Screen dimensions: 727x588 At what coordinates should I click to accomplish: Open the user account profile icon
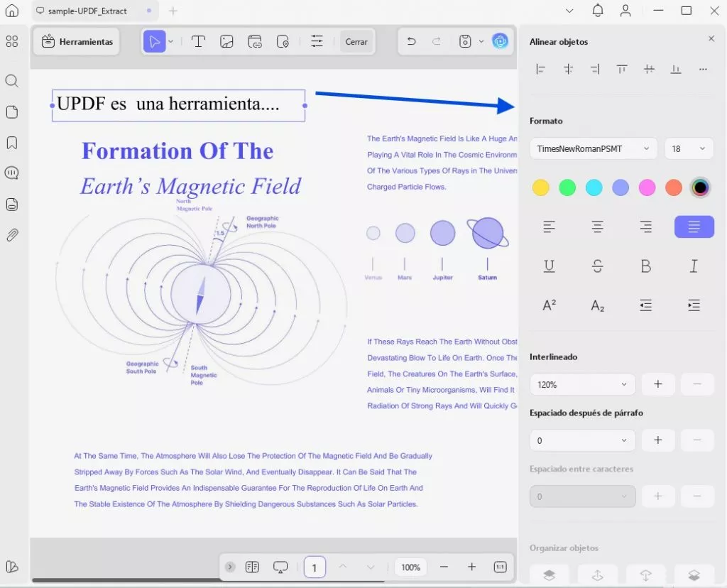click(x=625, y=11)
